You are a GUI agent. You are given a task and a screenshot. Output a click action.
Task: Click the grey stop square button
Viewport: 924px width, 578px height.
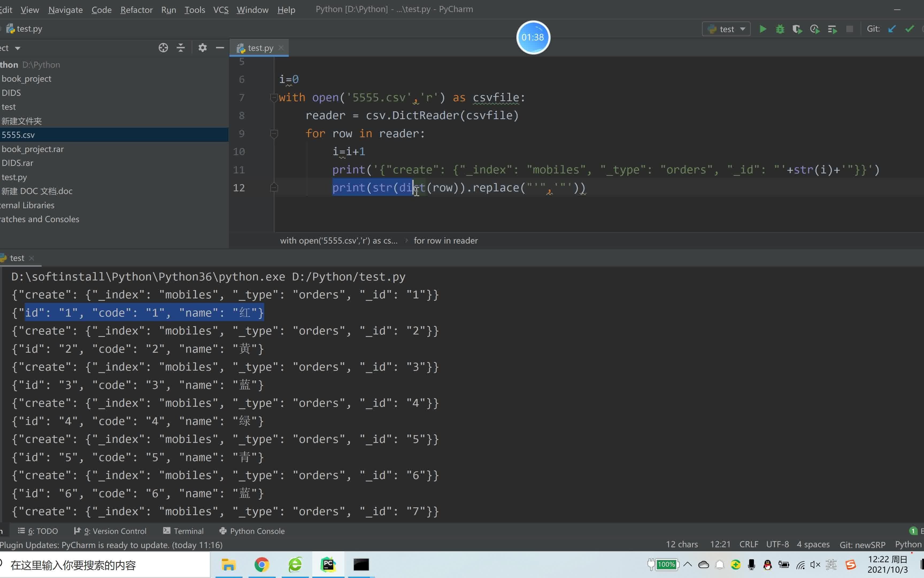850,29
